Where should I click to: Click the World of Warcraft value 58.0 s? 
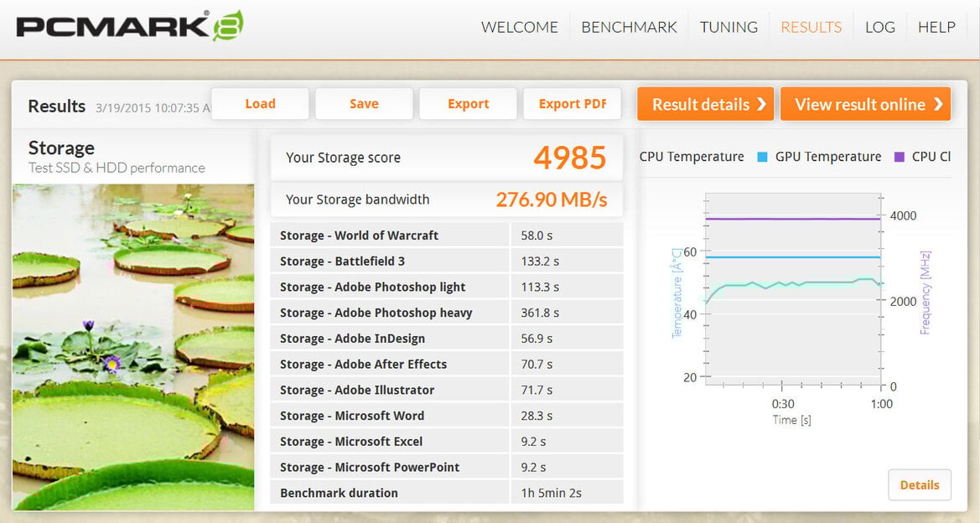tap(537, 236)
